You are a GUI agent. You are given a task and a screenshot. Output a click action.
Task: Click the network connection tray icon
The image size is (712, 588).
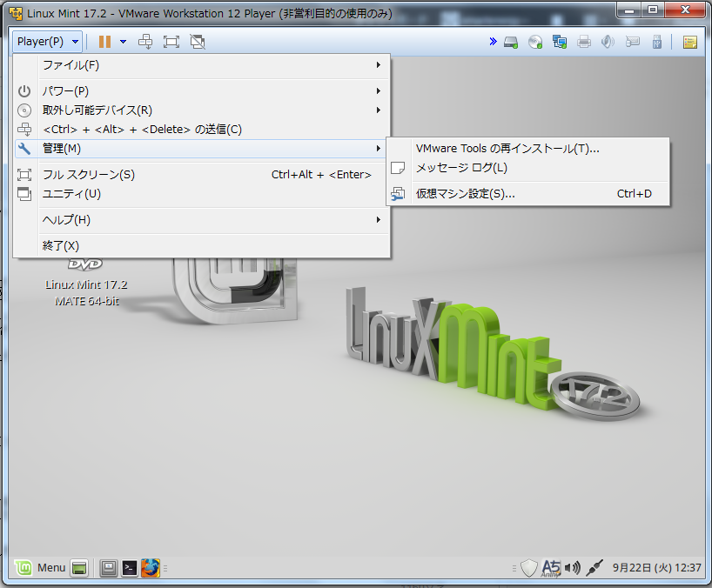click(594, 568)
